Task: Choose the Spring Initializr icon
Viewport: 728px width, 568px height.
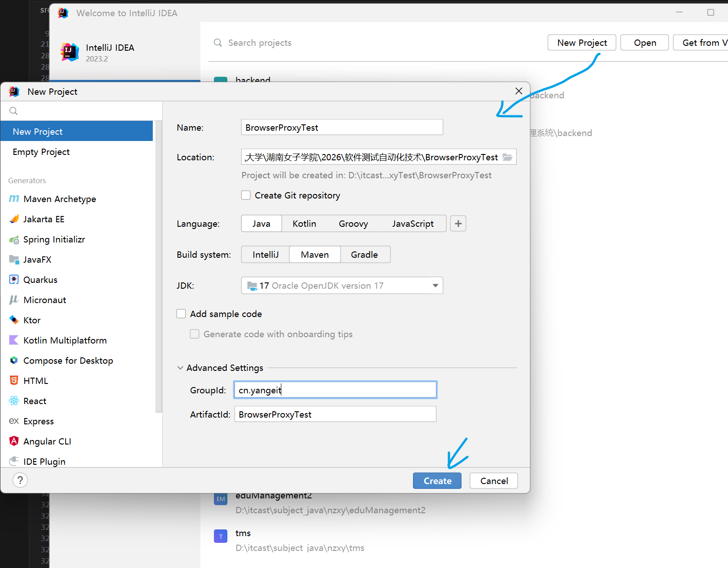Action: (x=14, y=240)
